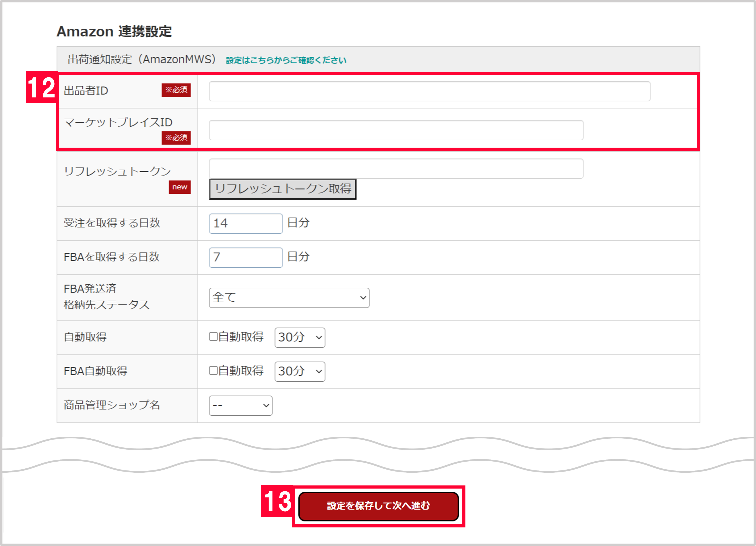The image size is (756, 546).
Task: Enable the 自動取得 checkbox in 自動取得 row
Action: tap(213, 337)
